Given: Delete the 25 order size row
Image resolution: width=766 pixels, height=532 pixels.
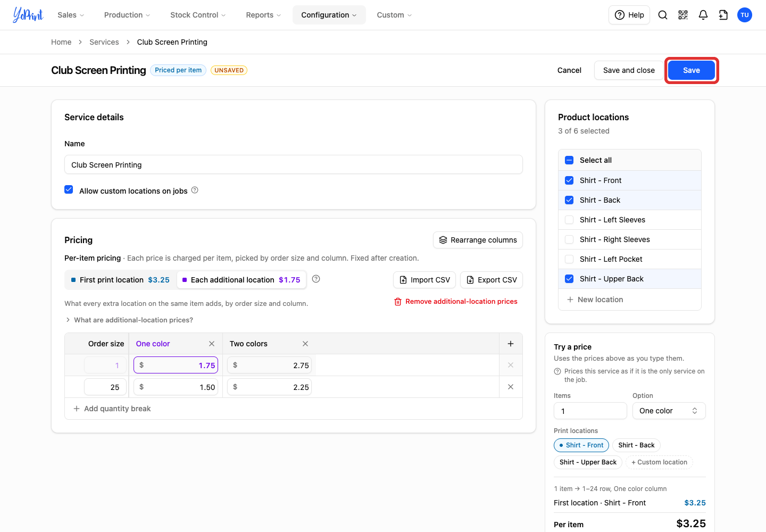Looking at the screenshot, I should [511, 387].
